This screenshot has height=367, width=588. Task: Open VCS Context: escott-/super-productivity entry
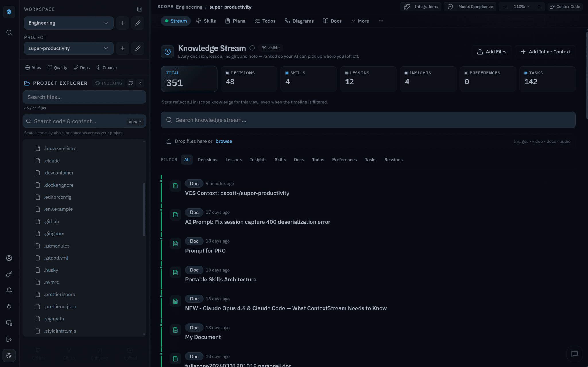(x=237, y=193)
